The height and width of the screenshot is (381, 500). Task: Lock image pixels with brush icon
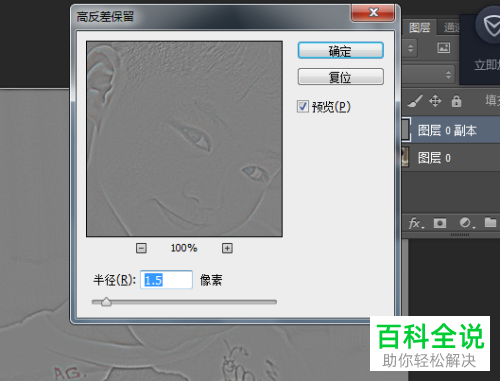[415, 101]
